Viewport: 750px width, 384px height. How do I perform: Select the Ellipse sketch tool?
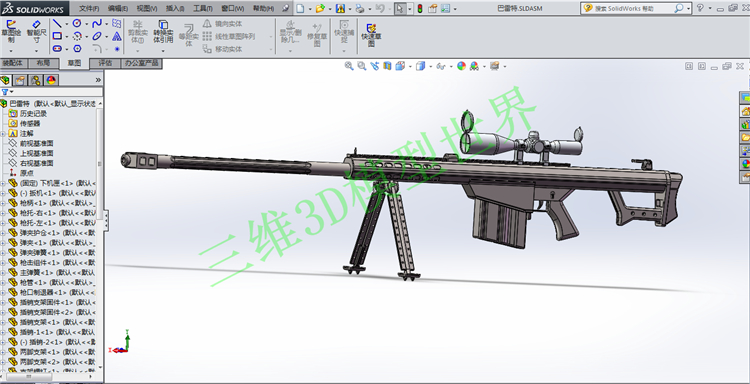[97, 36]
